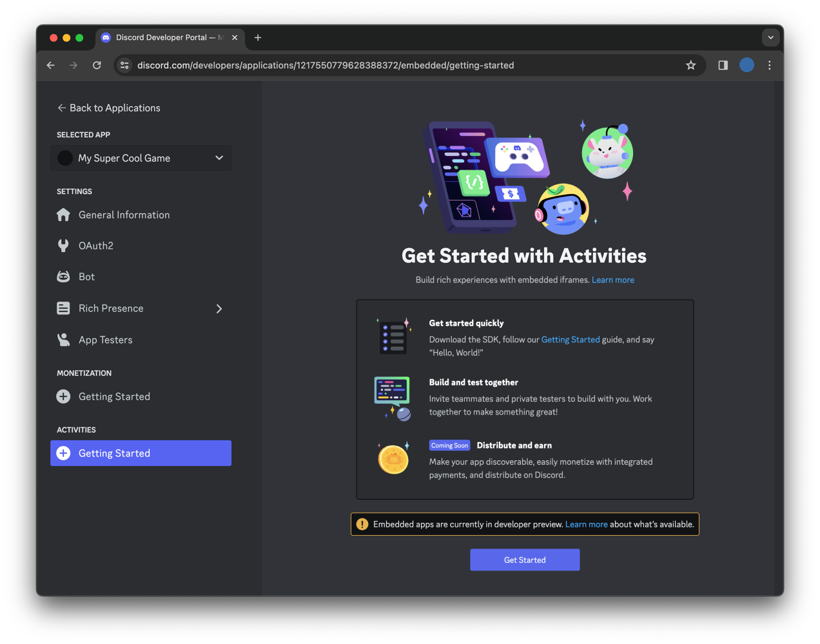Click the coin icon beside Distribute and earn

393,458
